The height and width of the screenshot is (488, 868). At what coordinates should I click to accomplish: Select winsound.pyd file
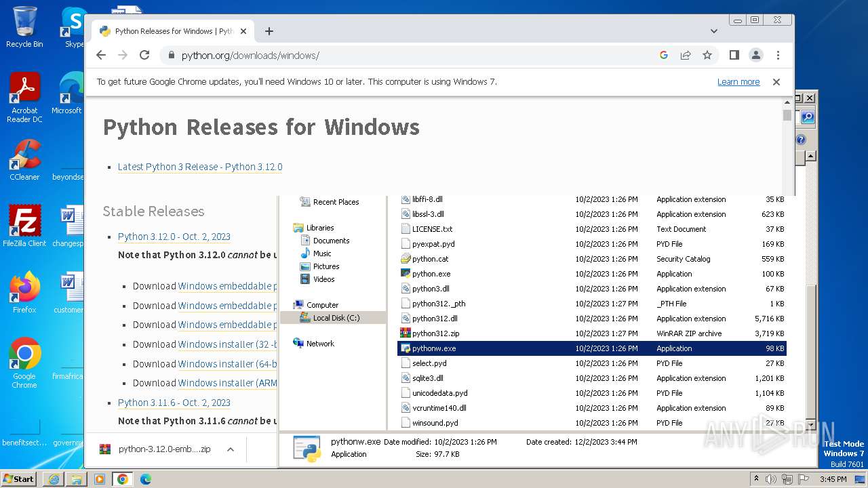tap(435, 423)
